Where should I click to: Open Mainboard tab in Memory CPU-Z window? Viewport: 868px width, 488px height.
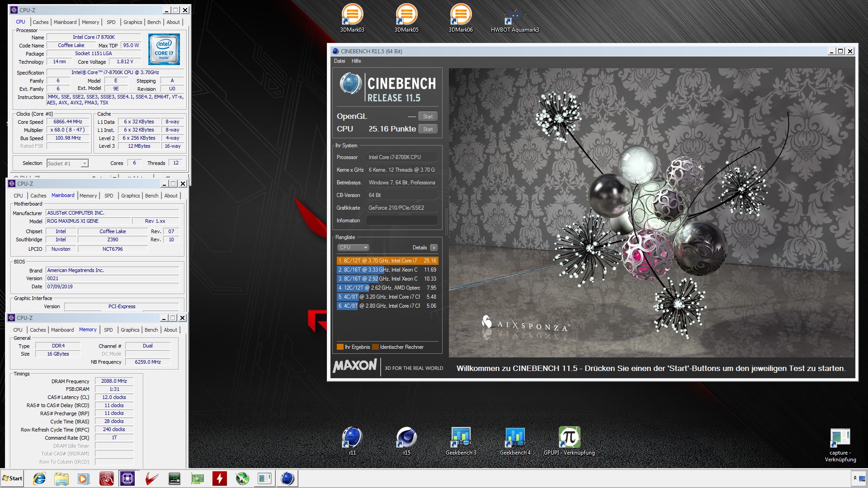click(x=62, y=330)
